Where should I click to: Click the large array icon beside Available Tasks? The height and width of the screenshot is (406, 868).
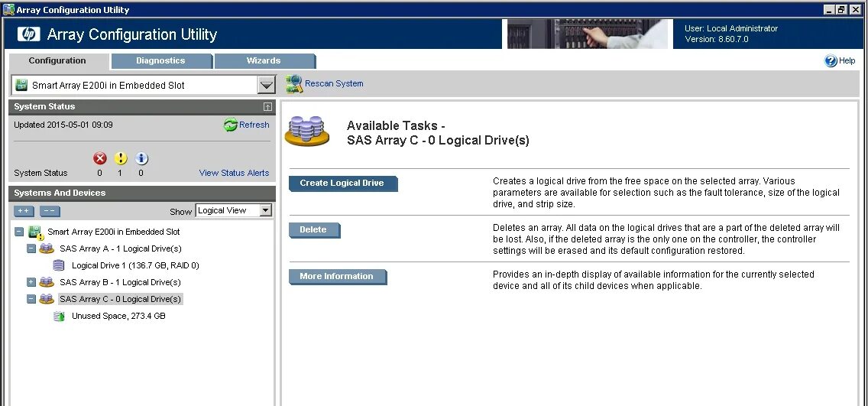pyautogui.click(x=306, y=131)
